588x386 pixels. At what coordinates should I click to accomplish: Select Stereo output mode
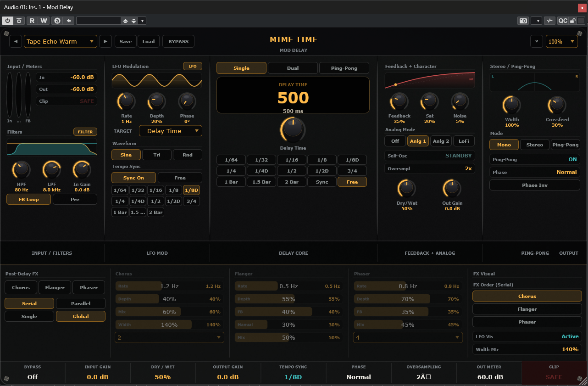click(535, 145)
